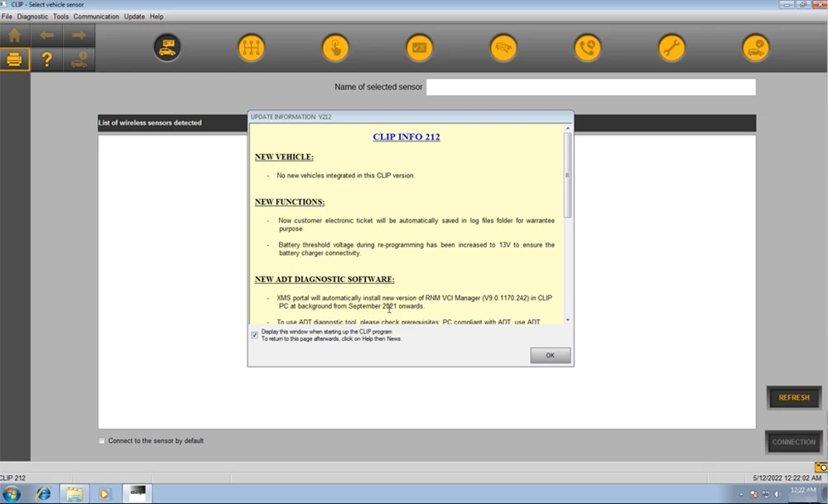The image size is (828, 504).
Task: Click the forward arrow in toolbar
Action: [79, 36]
